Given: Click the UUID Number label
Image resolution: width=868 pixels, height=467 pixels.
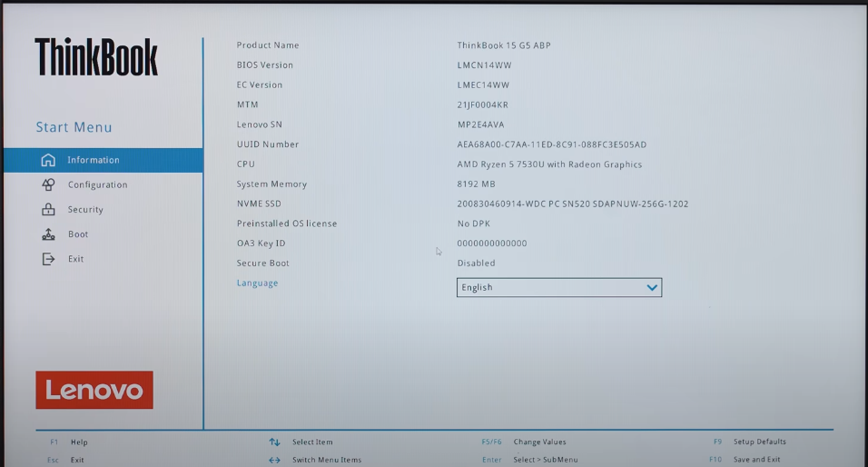Looking at the screenshot, I should tap(268, 144).
